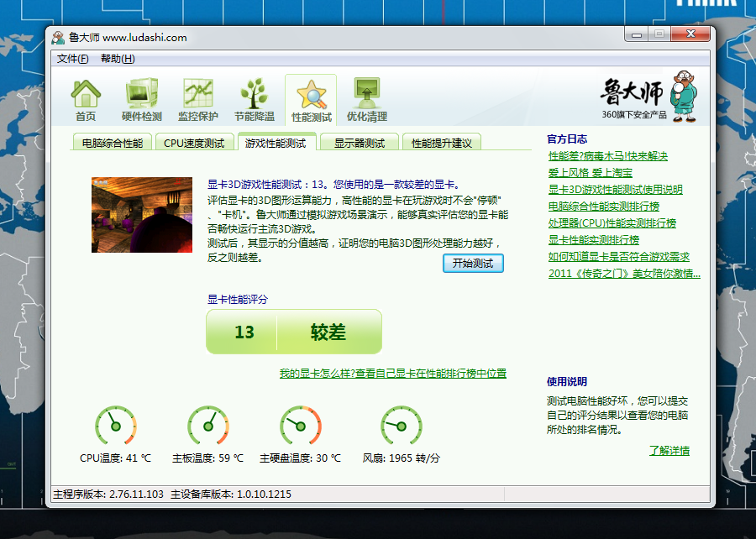Switch to 显示器测试 tab
The height and width of the screenshot is (539, 756).
[x=360, y=143]
